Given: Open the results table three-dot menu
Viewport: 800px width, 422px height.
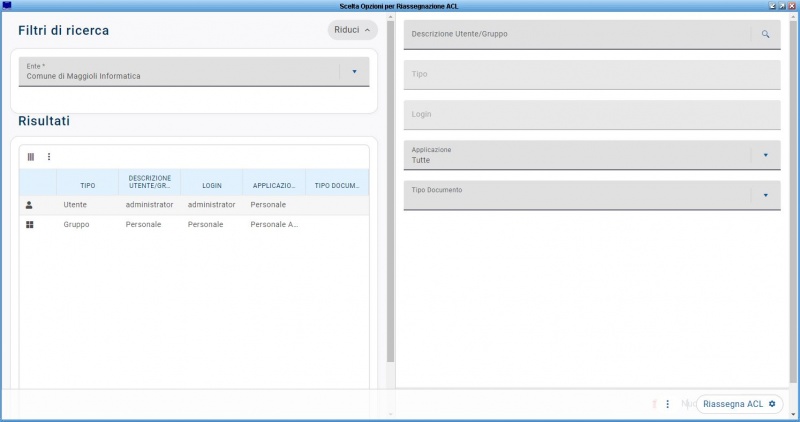Looking at the screenshot, I should [49, 157].
